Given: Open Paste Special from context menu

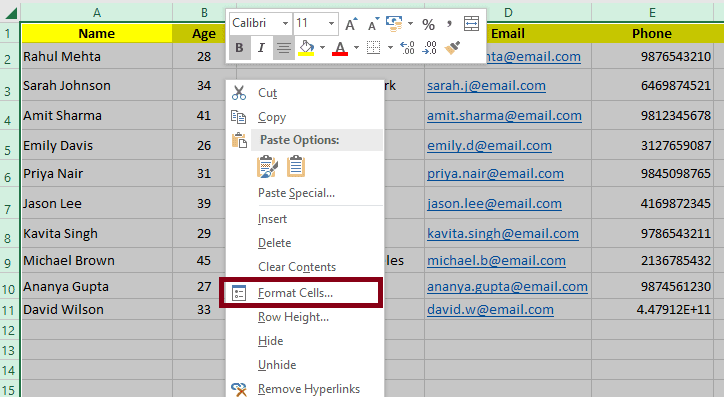Looking at the screenshot, I should coord(305,193).
